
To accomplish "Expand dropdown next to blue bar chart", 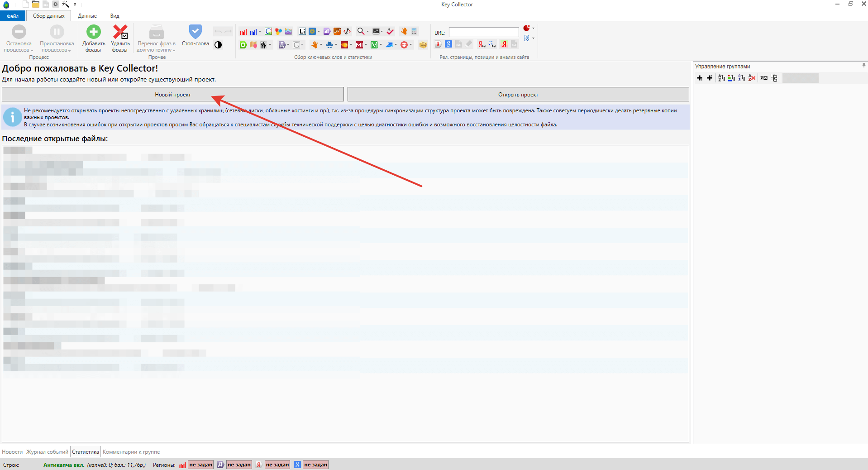I will 260,32.
